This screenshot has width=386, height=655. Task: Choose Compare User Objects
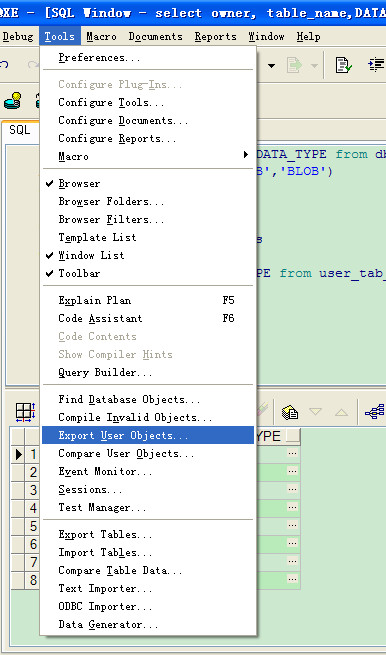pos(148,453)
